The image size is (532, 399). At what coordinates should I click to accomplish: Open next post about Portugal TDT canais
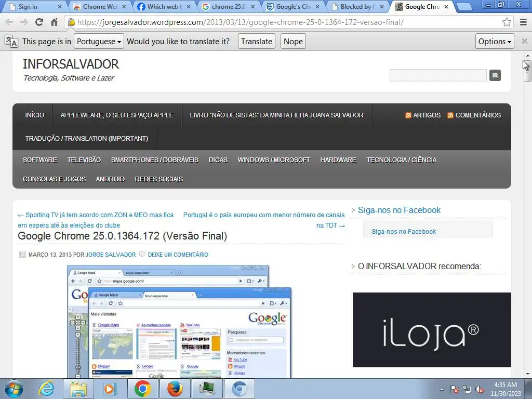point(264,220)
